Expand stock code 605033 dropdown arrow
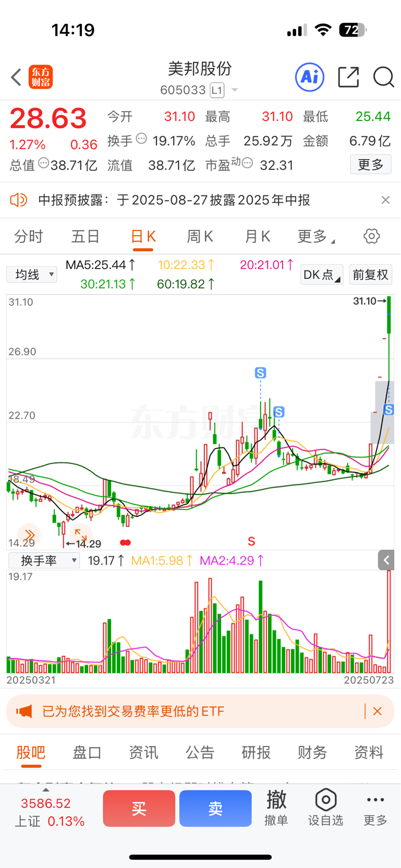Screen dimensions: 401x868 click(235, 90)
